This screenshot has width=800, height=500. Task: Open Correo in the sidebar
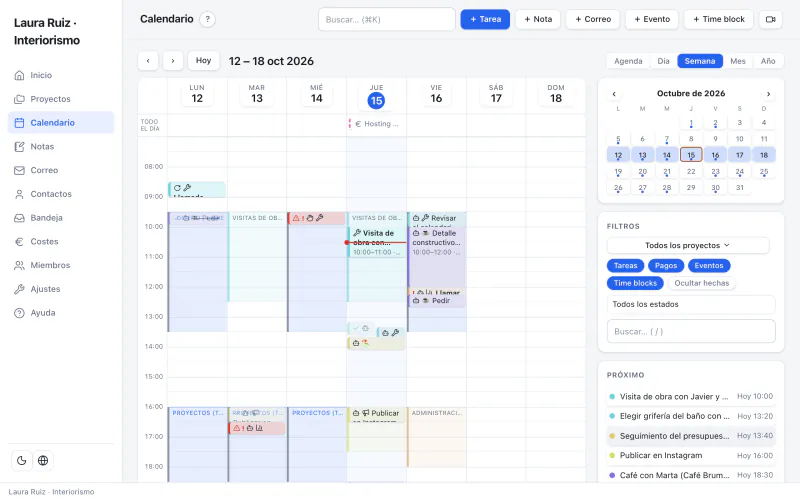pyautogui.click(x=61, y=170)
